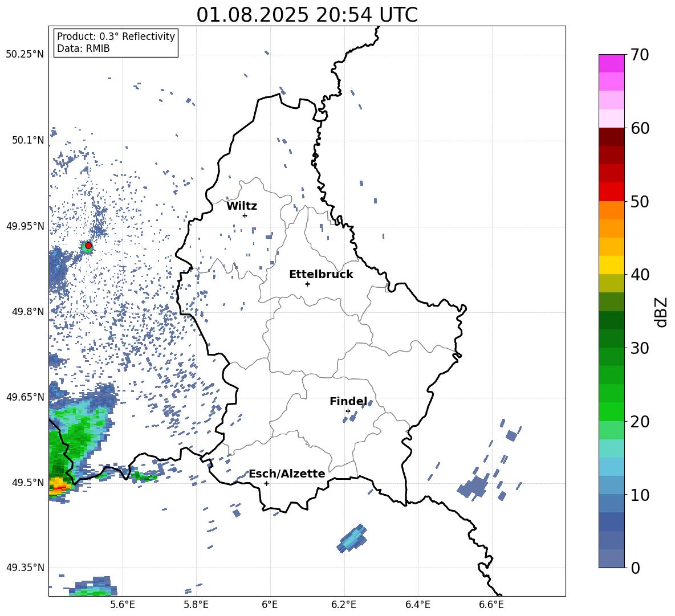Click the 40 value on the colorbar
Screen dimensions: 675x616
(640, 275)
